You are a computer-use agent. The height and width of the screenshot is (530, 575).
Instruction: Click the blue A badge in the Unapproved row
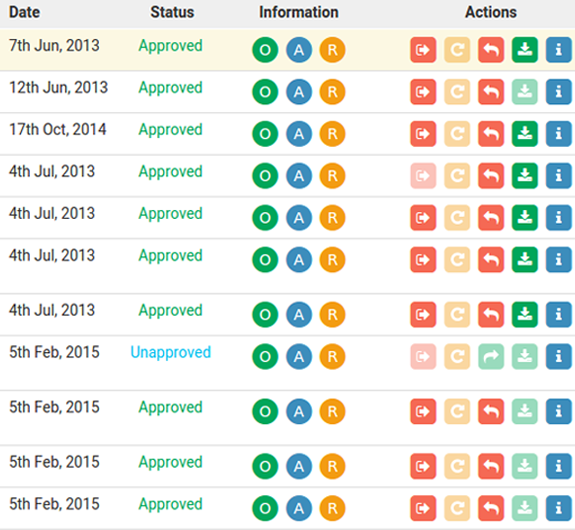pos(299,357)
